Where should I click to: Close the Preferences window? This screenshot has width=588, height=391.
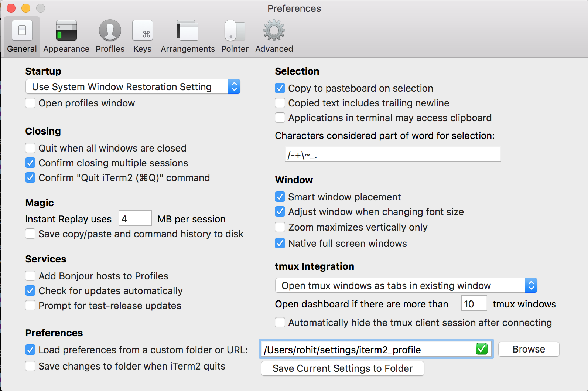[11, 8]
